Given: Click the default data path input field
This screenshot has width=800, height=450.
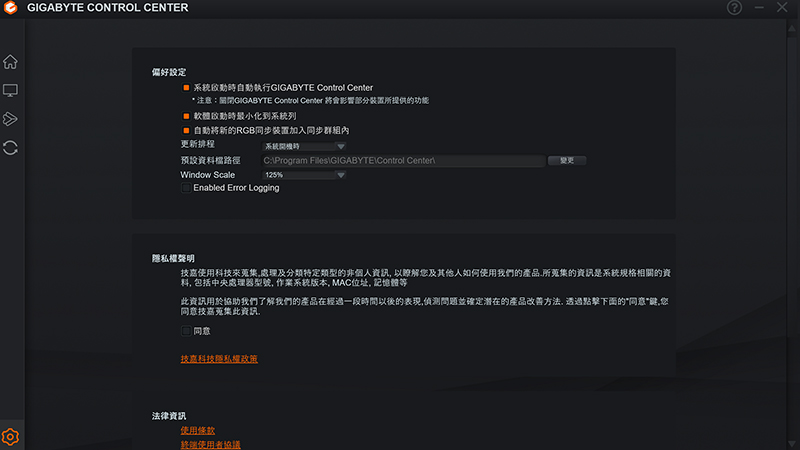Looking at the screenshot, I should [403, 161].
